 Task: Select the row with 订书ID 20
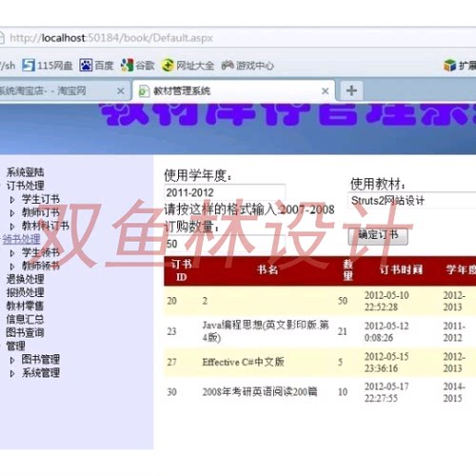point(320,301)
